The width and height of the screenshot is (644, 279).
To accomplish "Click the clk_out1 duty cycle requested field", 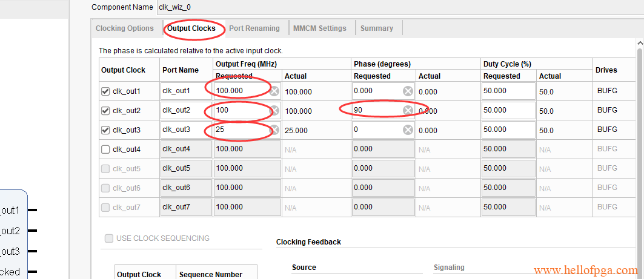I will [508, 91].
